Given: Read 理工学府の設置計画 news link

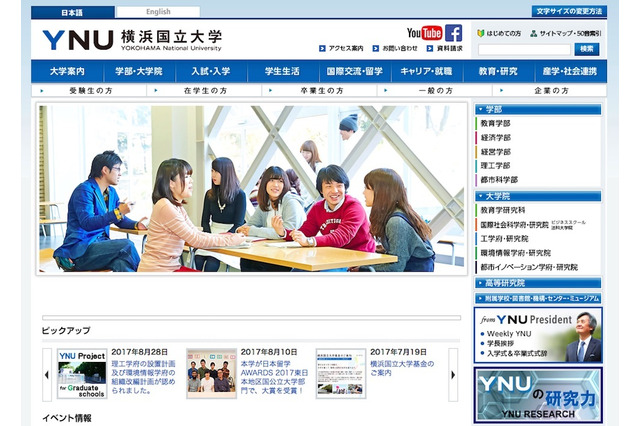Looking at the screenshot, I should (143, 377).
